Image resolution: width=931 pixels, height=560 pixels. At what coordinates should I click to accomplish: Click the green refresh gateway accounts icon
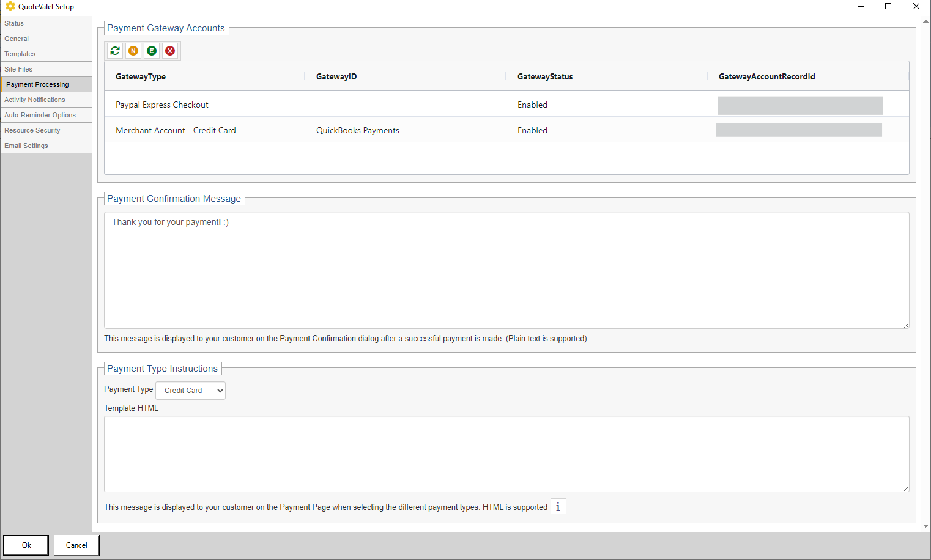pyautogui.click(x=115, y=51)
